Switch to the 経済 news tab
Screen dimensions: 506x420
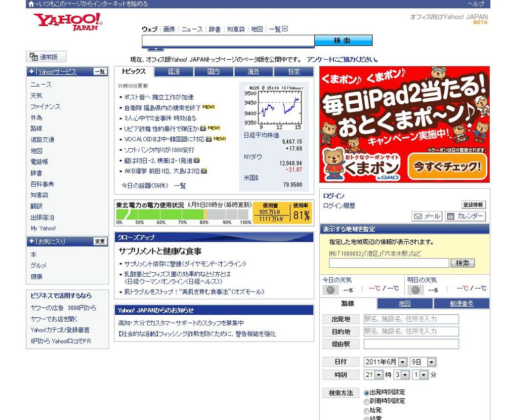point(174,72)
